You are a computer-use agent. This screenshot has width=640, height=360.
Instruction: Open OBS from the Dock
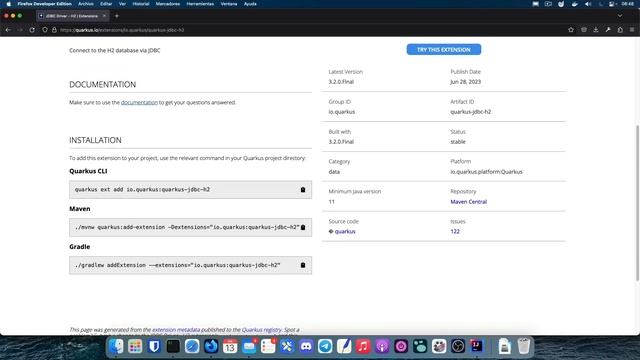pyautogui.click(x=458, y=347)
